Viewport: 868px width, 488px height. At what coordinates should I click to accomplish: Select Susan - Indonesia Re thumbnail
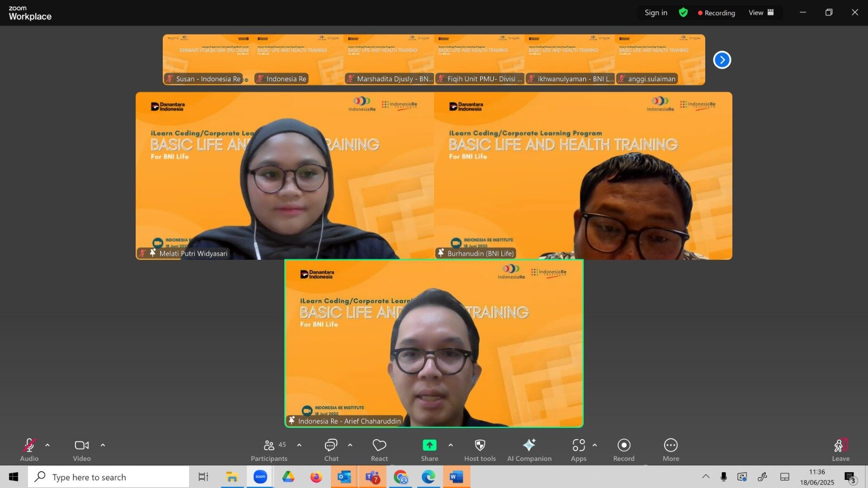[208, 60]
